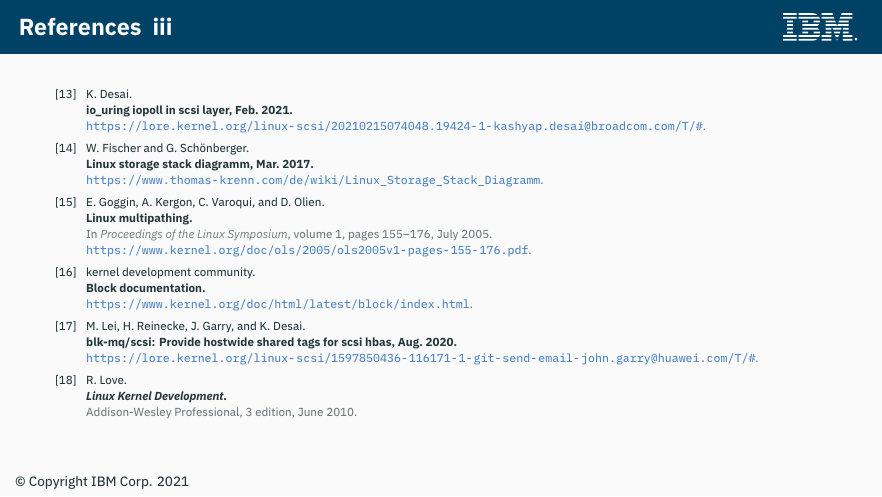
Task: Click the title "Linux Kernel Development."
Action: point(156,396)
